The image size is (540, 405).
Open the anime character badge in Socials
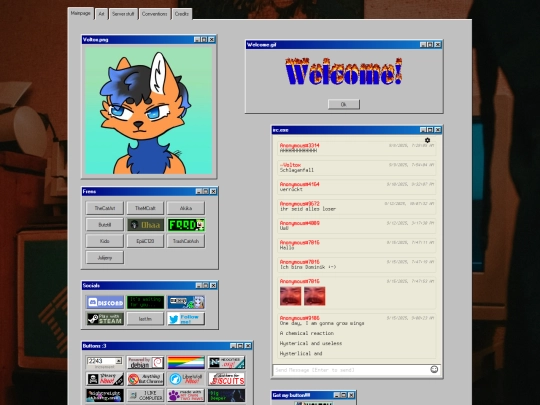coord(186,302)
